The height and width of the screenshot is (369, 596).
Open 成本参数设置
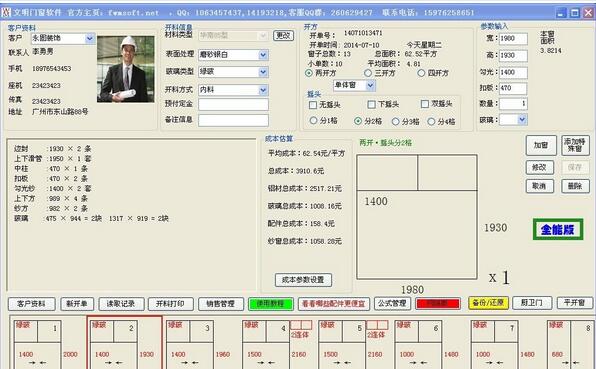[x=303, y=280]
